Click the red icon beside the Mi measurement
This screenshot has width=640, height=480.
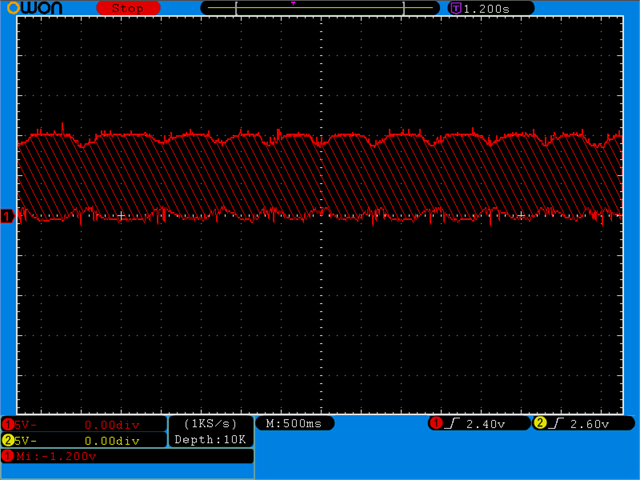coord(8,456)
